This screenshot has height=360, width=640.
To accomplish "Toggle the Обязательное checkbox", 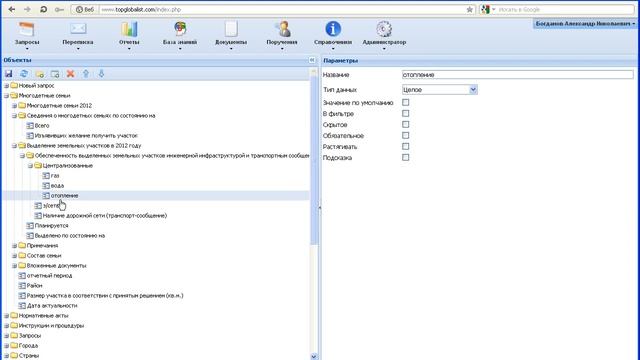I will pos(405,136).
